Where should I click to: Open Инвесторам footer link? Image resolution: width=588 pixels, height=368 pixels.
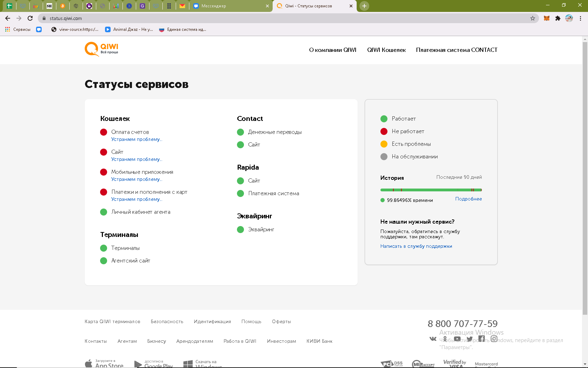point(281,341)
